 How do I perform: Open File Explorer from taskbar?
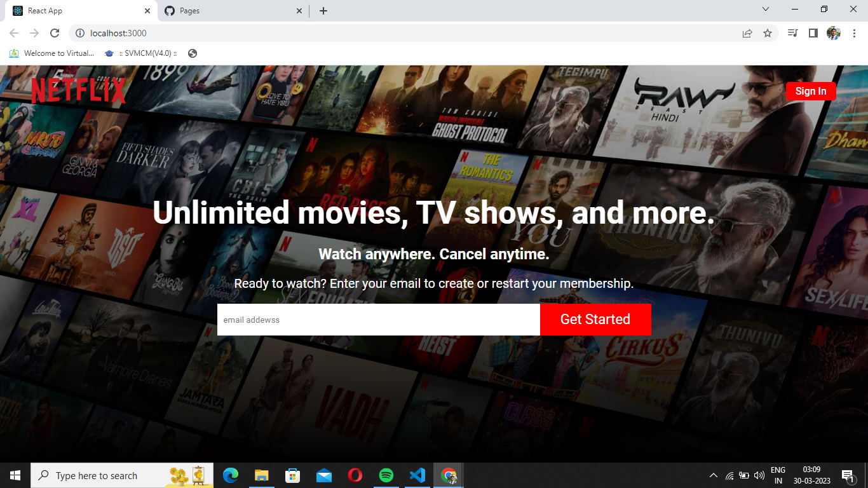click(x=261, y=475)
